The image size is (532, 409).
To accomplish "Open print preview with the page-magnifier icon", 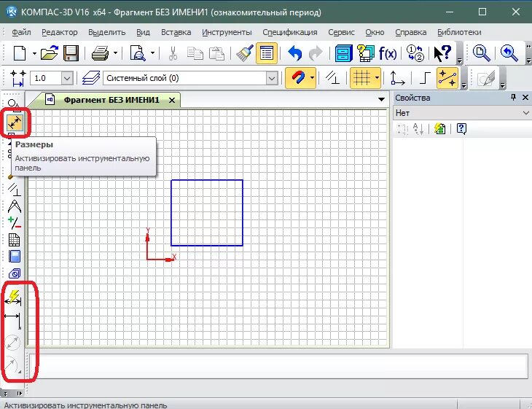I will pos(138,53).
